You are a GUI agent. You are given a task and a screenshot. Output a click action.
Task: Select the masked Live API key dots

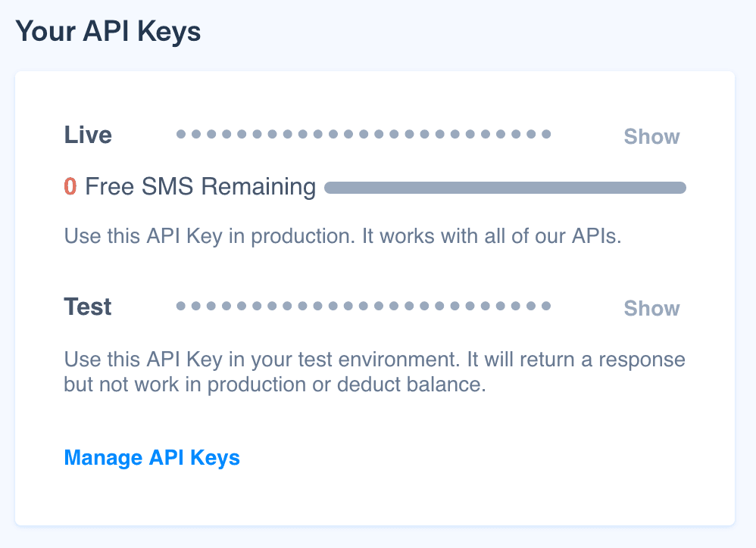coord(364,135)
